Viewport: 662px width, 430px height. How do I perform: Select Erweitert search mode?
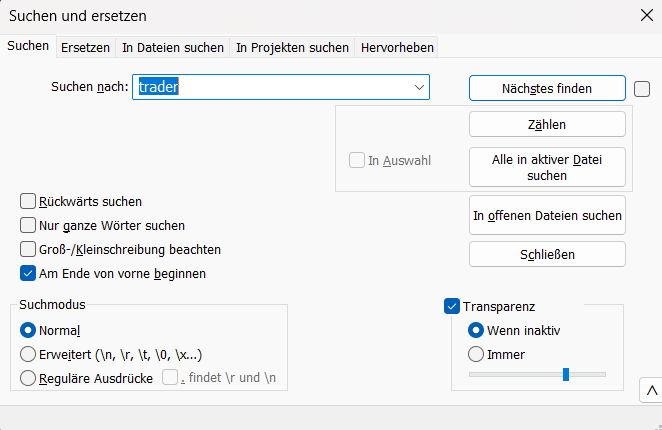tap(28, 354)
